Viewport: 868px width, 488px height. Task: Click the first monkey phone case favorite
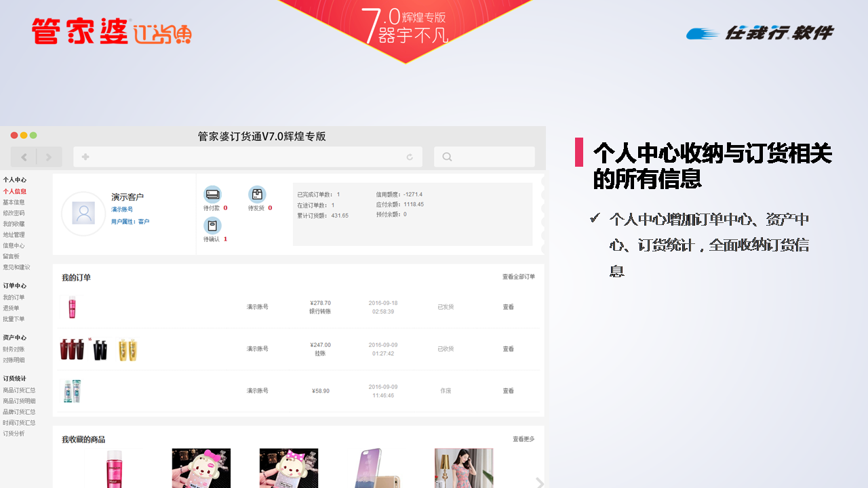coord(201,468)
